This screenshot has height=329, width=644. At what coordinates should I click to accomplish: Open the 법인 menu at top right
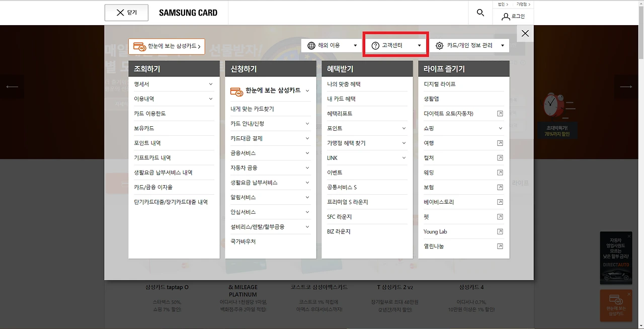tap(502, 4)
